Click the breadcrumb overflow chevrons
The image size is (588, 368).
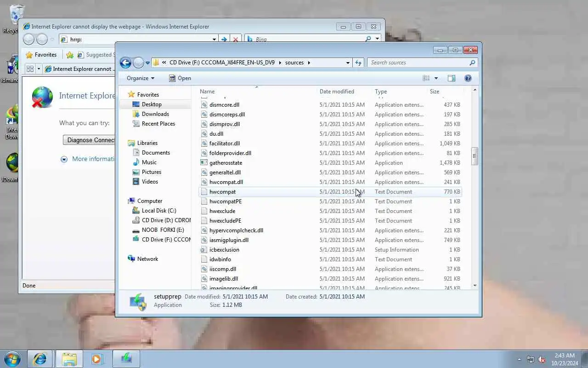click(x=164, y=63)
